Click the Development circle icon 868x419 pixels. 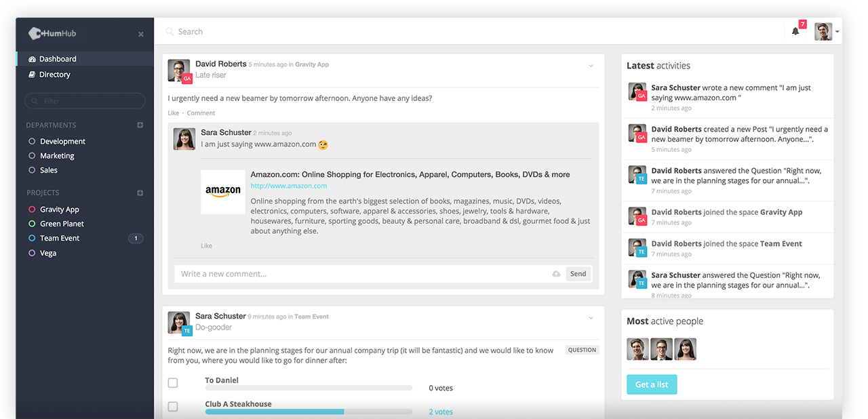pos(32,141)
